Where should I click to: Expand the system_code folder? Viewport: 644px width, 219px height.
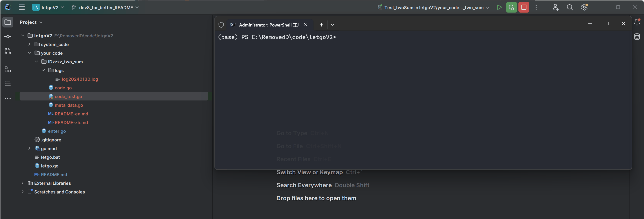coord(29,44)
